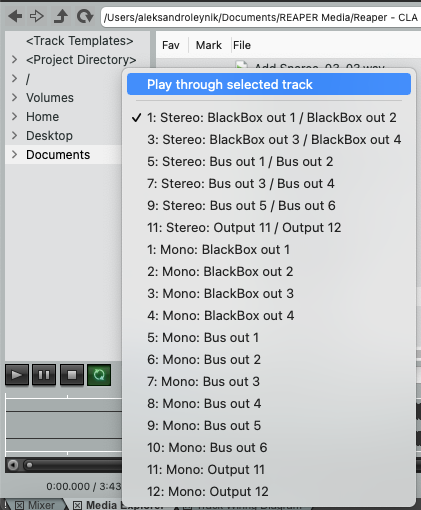Click the folder path input field

tap(261, 17)
